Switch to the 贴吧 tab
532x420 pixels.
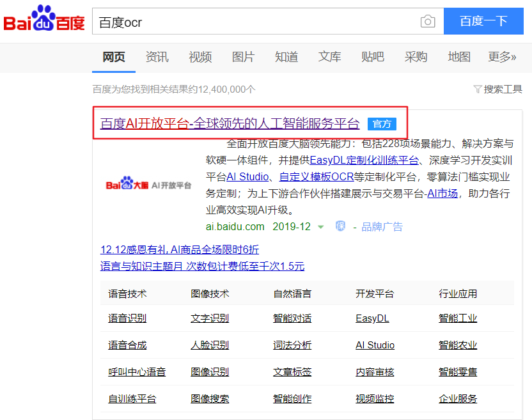coord(373,57)
